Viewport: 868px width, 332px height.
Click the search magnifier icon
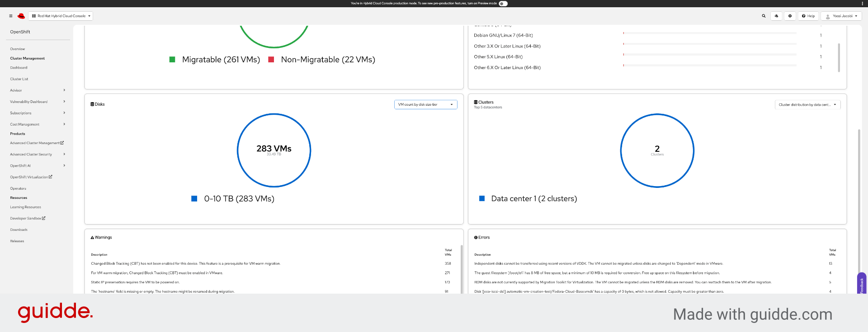click(x=764, y=16)
